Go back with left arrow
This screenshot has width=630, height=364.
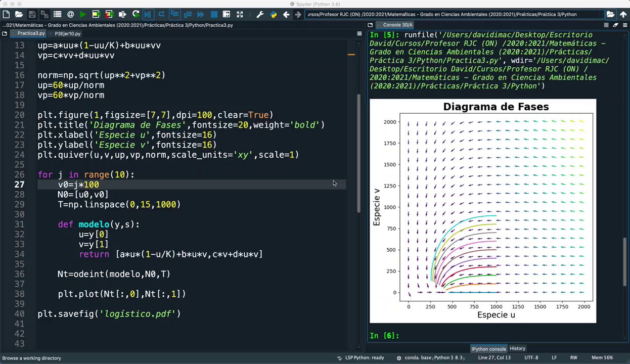point(286,14)
